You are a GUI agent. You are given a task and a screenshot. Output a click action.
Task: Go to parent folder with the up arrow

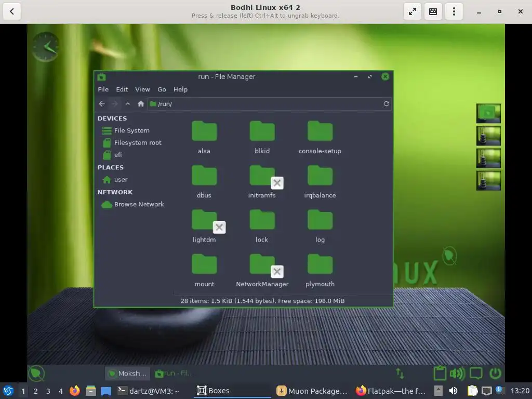click(x=128, y=104)
